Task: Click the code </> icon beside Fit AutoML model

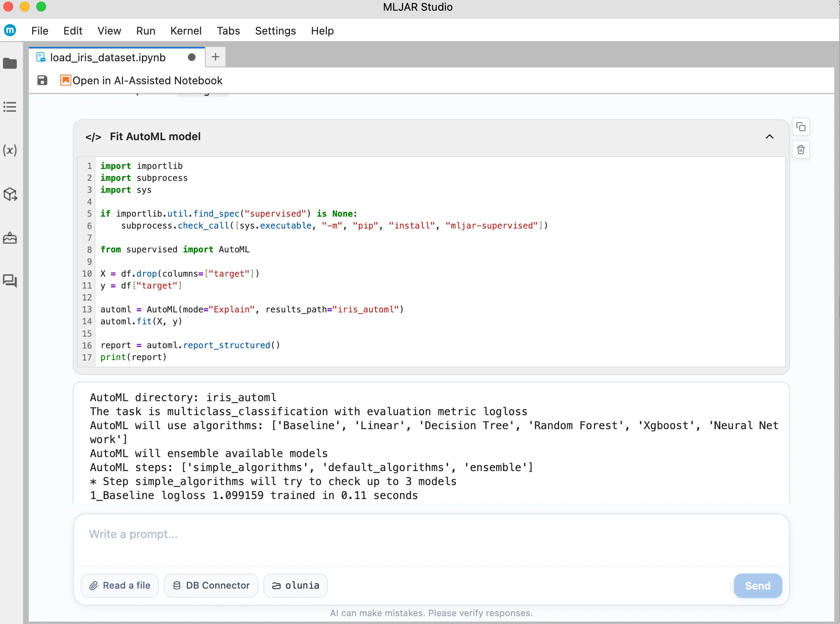Action: click(x=93, y=137)
